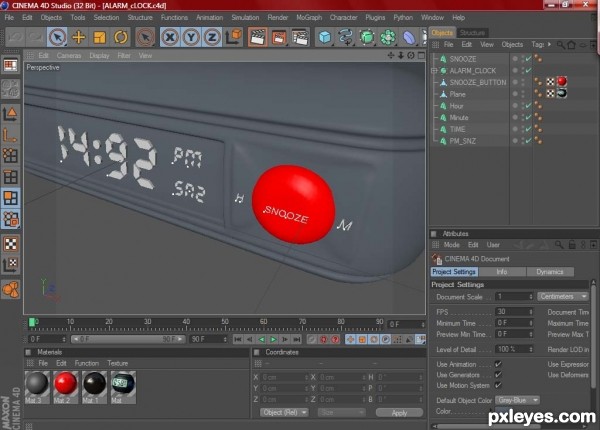
Task: Toggle the SNOOZE object enable checkmark
Action: pos(528,59)
